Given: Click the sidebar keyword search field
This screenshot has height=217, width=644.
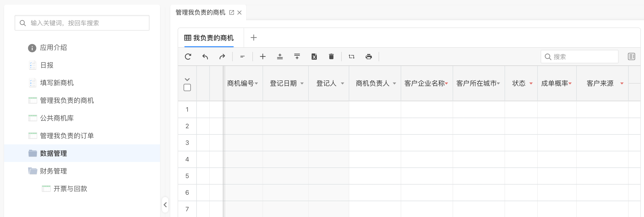Looking at the screenshot, I should tap(82, 23).
